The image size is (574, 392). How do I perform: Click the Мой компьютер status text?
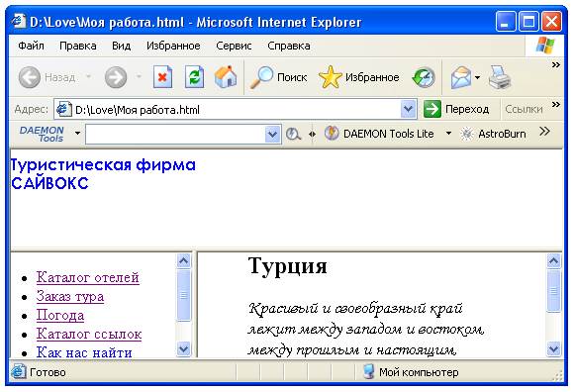(x=419, y=372)
